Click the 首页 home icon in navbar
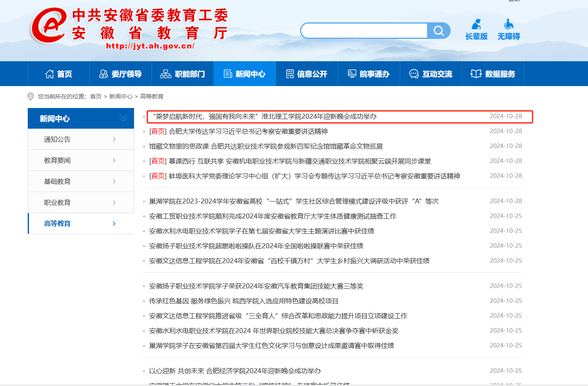Screen dimensions: 588x386 [50, 74]
